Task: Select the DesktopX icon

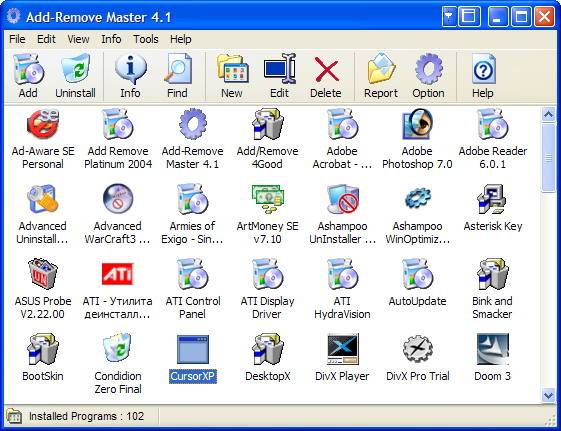Action: point(268,349)
